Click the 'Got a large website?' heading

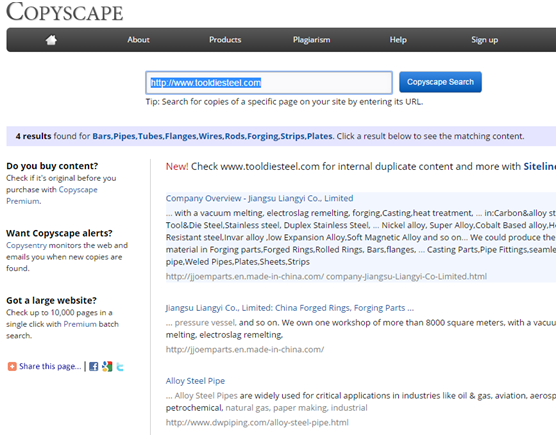coord(51,300)
